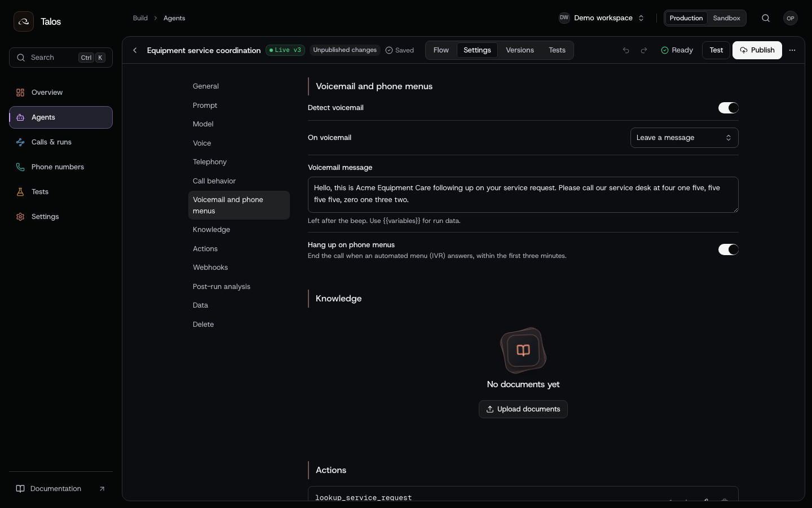Viewport: 812px width, 508px height.
Task: Click the Phone numbers handset icon
Action: [20, 167]
